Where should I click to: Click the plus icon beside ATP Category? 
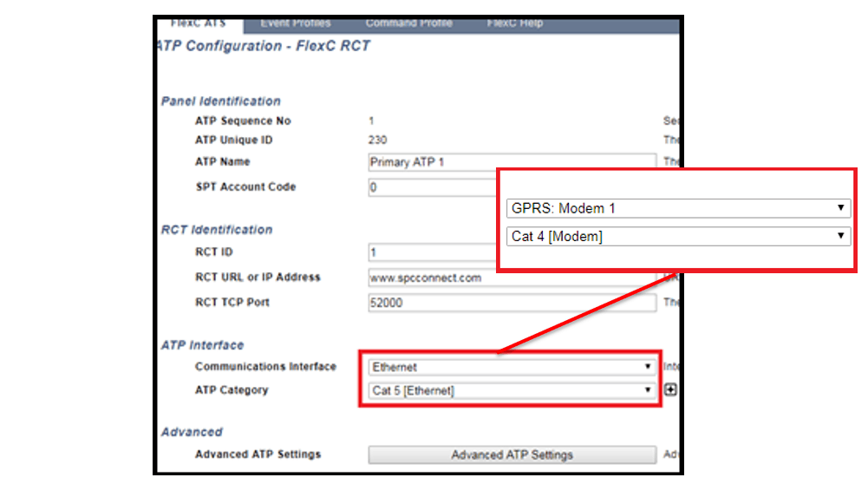coord(670,390)
